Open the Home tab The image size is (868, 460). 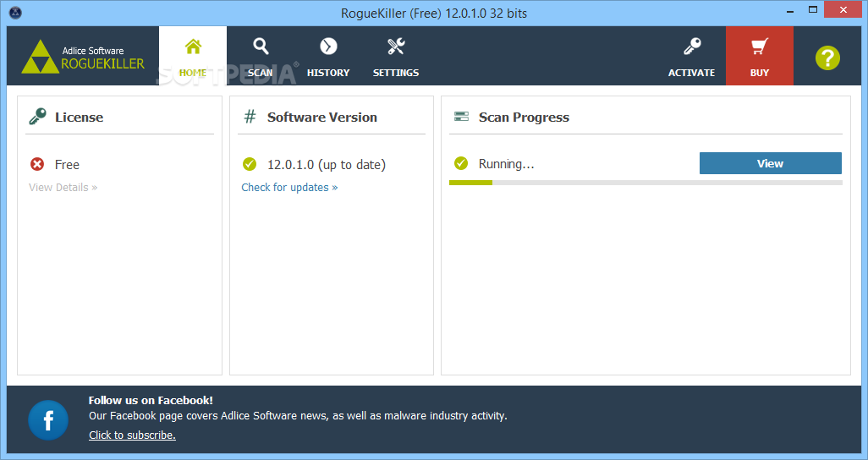193,56
